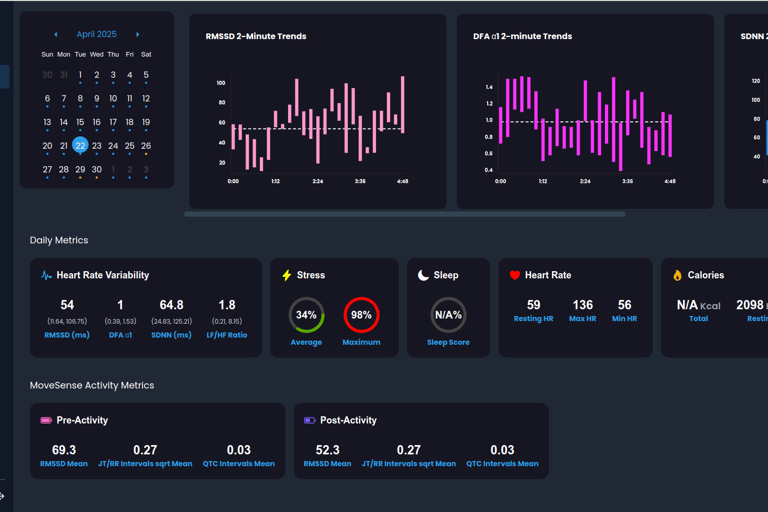Click Pre-Activity RMSSD Mean value 69.3
Image resolution: width=768 pixels, height=512 pixels.
64,450
